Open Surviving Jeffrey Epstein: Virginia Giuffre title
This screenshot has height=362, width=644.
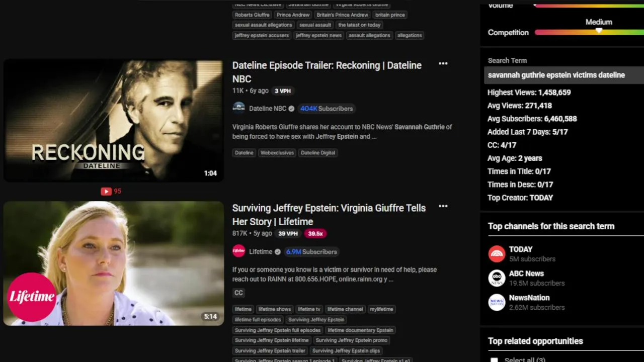[329, 215]
